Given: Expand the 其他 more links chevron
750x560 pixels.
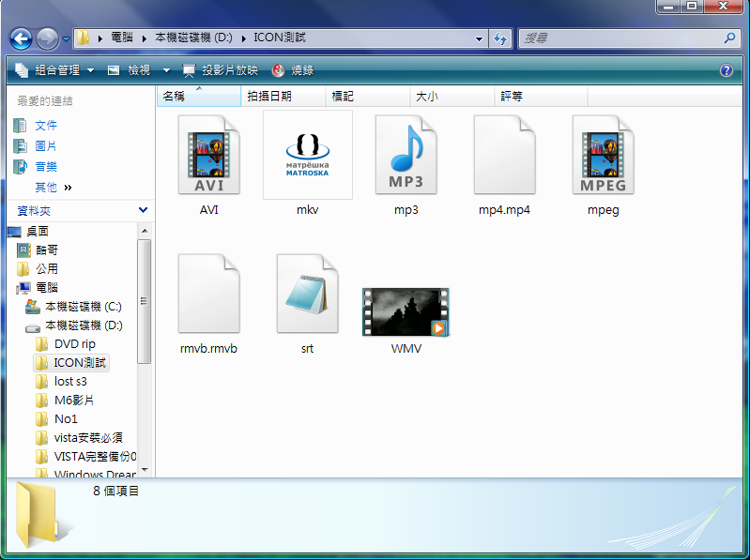Looking at the screenshot, I should 68,188.
